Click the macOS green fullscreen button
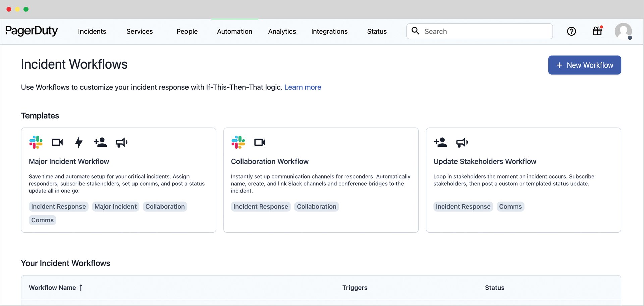Image resolution: width=644 pixels, height=306 pixels. (26, 9)
